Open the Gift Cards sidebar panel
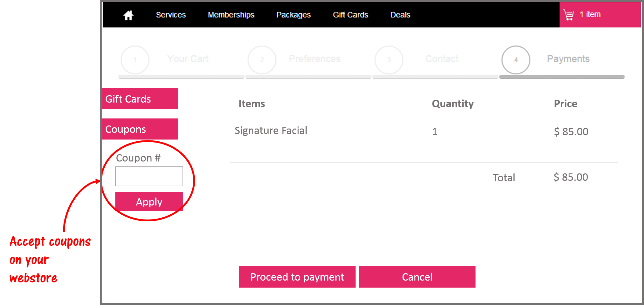Image resolution: width=644 pixels, height=305 pixels. (139, 98)
